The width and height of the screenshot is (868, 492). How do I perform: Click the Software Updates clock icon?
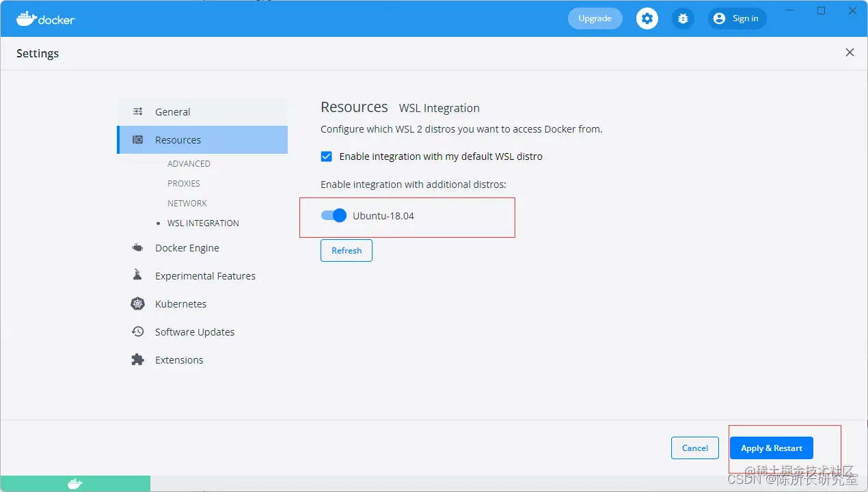pos(138,331)
